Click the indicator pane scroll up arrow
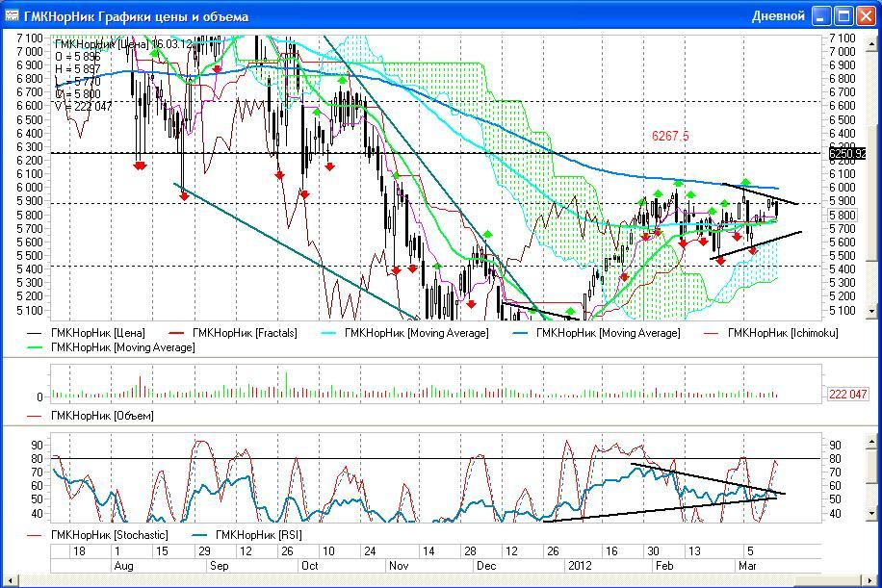Screen dimensions: 882x588 [873, 442]
